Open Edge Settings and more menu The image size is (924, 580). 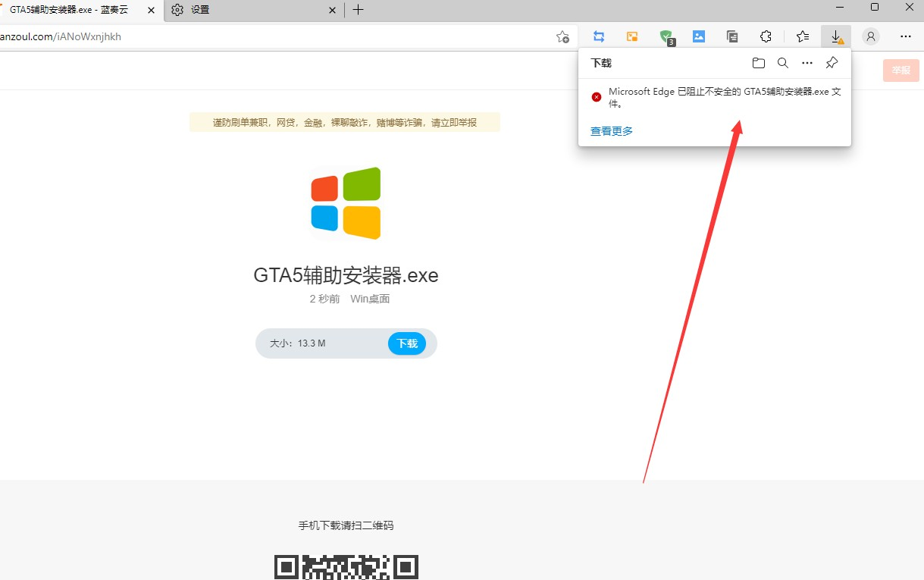pyautogui.click(x=906, y=36)
